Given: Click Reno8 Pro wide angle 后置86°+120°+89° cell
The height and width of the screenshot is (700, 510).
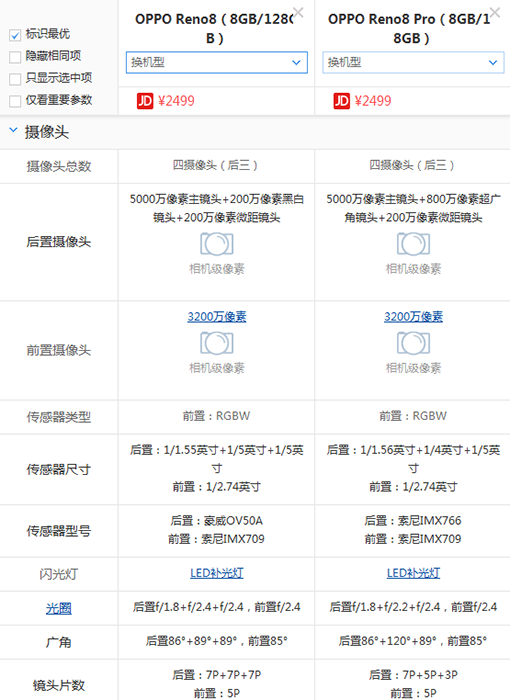Looking at the screenshot, I should pyautogui.click(x=413, y=641).
